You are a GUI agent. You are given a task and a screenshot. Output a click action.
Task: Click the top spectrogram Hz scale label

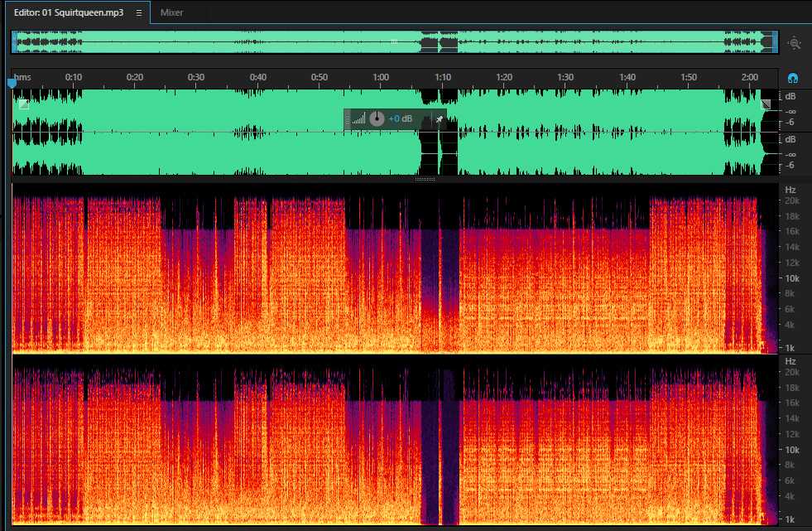tap(790, 190)
